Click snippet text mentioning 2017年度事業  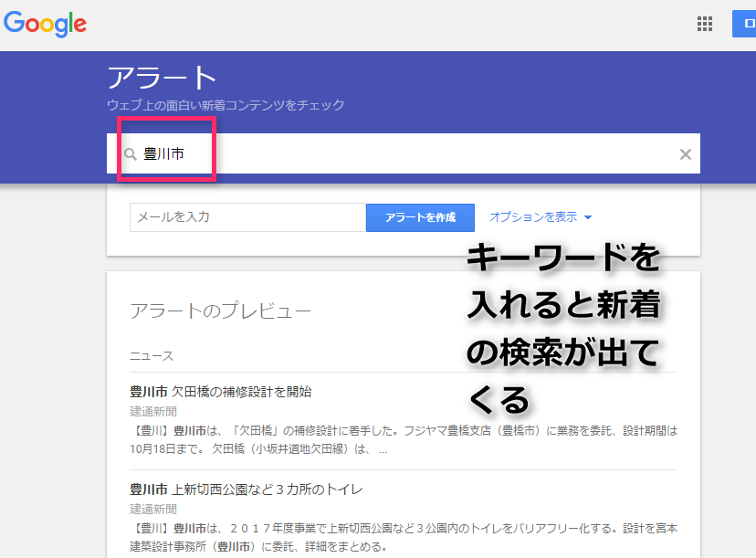pyautogui.click(x=404, y=538)
